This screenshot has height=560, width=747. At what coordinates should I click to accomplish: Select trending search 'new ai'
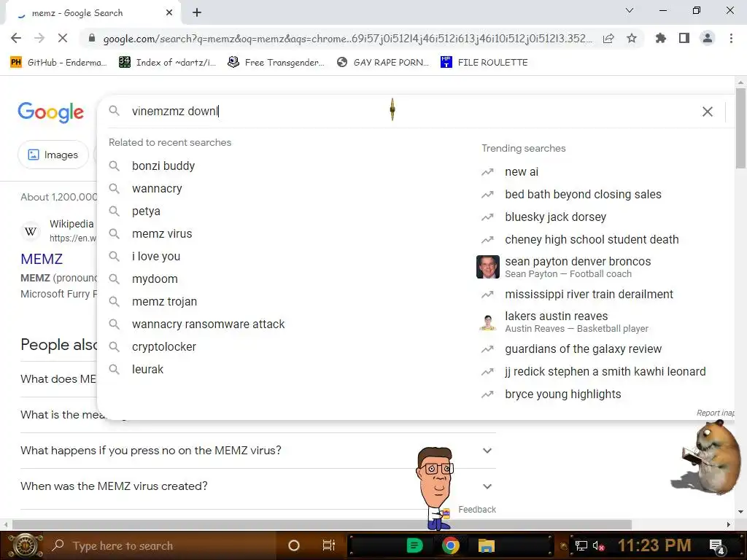[522, 172]
